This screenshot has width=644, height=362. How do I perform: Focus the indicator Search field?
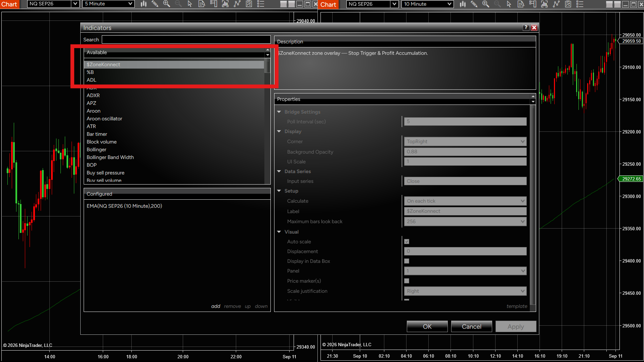[x=186, y=40]
